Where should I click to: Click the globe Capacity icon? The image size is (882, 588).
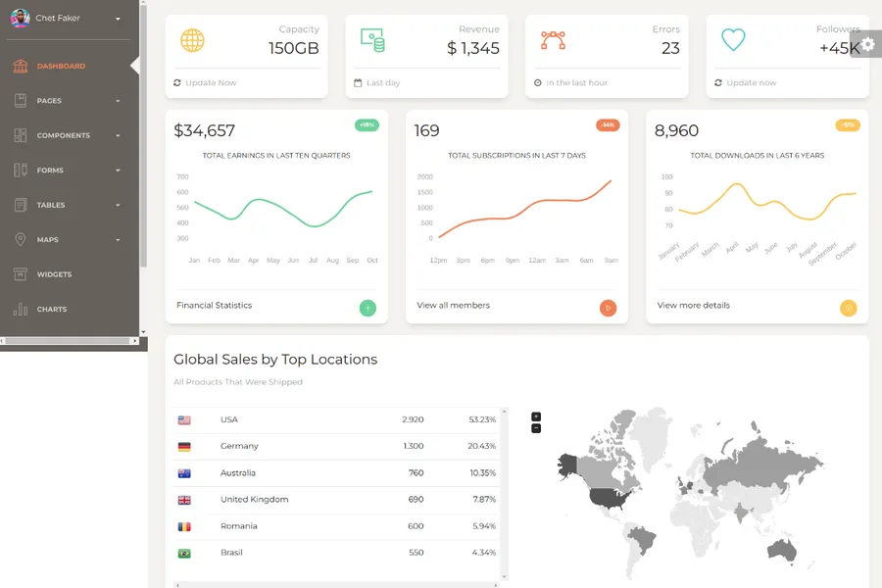tap(192, 40)
